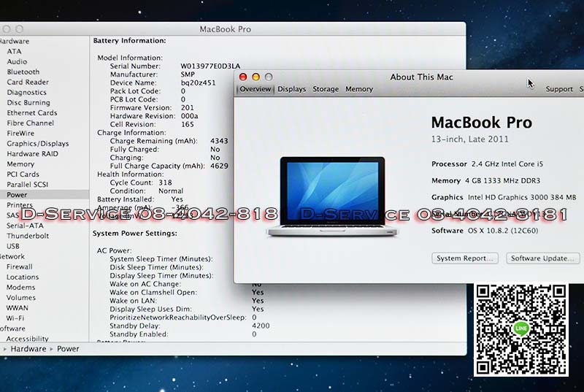Select Modems under Network section
This screenshot has width=584, height=392.
pyautogui.click(x=21, y=288)
